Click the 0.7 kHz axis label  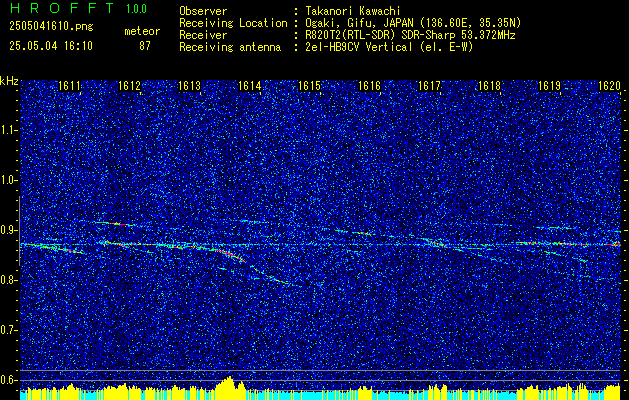pos(9,330)
